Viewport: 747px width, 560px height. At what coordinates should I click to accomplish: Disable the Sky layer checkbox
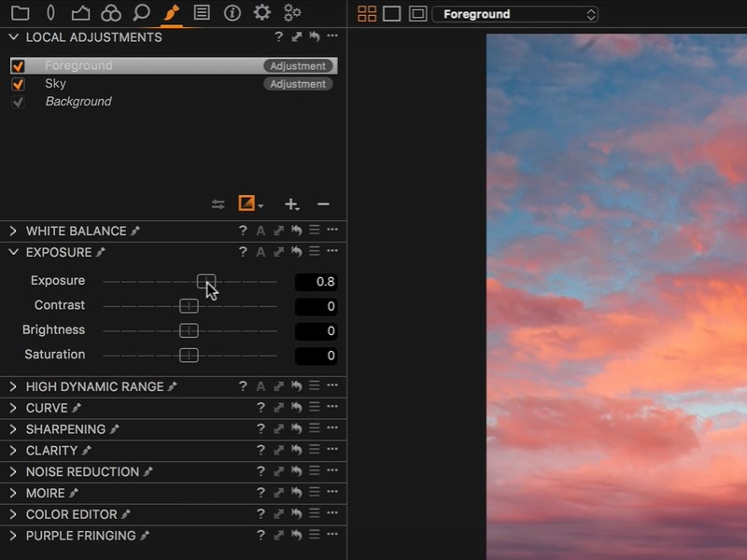[18, 84]
